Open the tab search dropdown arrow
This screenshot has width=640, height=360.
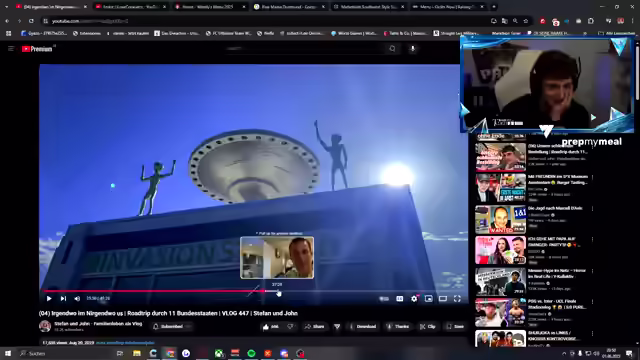pyautogui.click(x=7, y=7)
